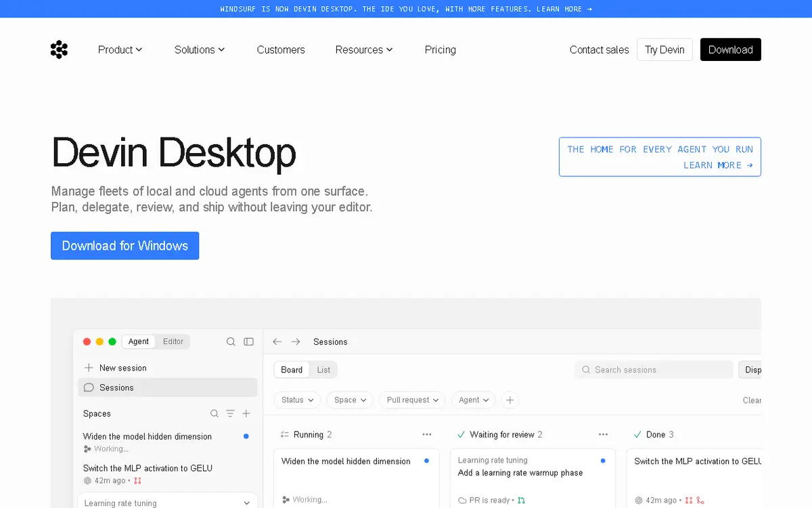The image size is (812, 508).
Task: Open the Space filter dropdown
Action: click(x=350, y=400)
